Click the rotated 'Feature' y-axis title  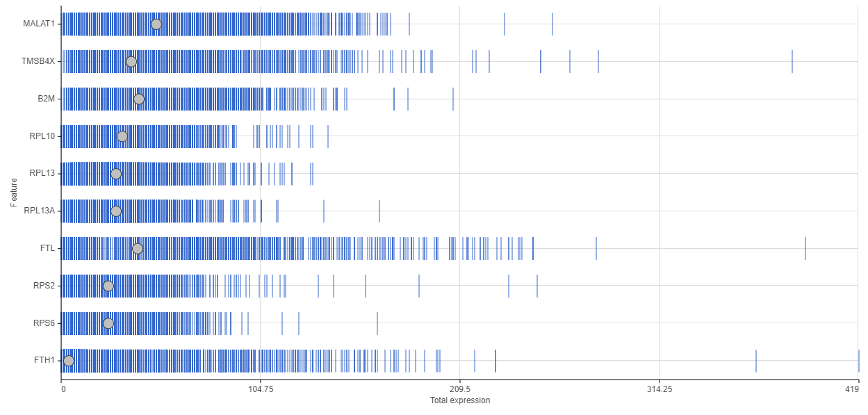tap(14, 193)
